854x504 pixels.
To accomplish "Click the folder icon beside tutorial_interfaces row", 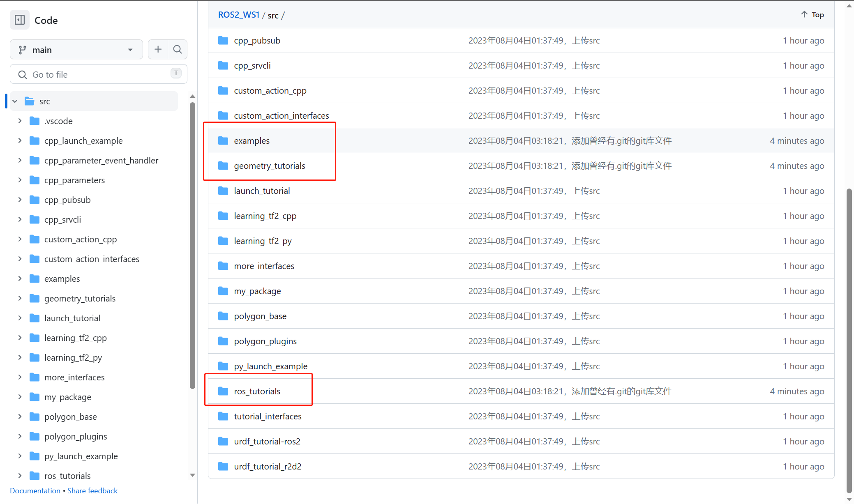I will (223, 416).
